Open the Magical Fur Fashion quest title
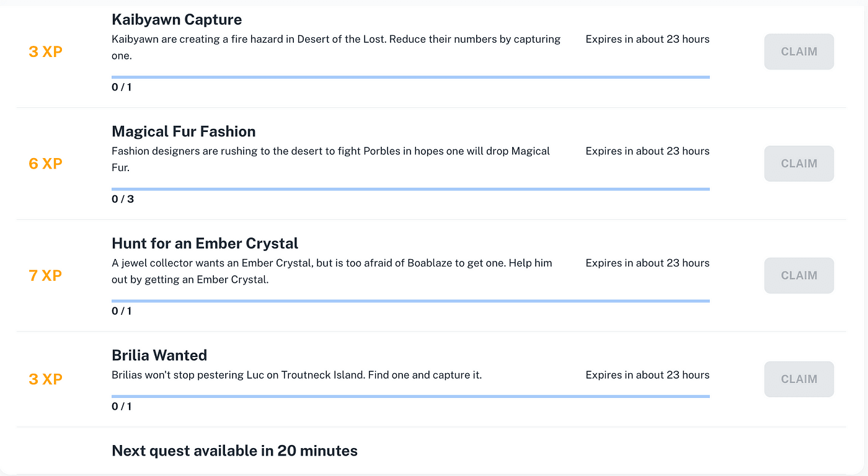Viewport: 868px width, 476px height. tap(184, 131)
